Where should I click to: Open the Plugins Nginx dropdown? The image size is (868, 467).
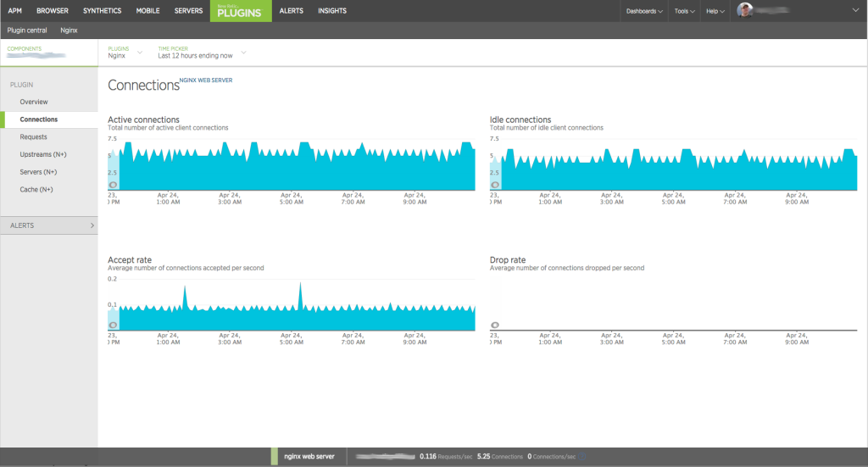tap(125, 53)
